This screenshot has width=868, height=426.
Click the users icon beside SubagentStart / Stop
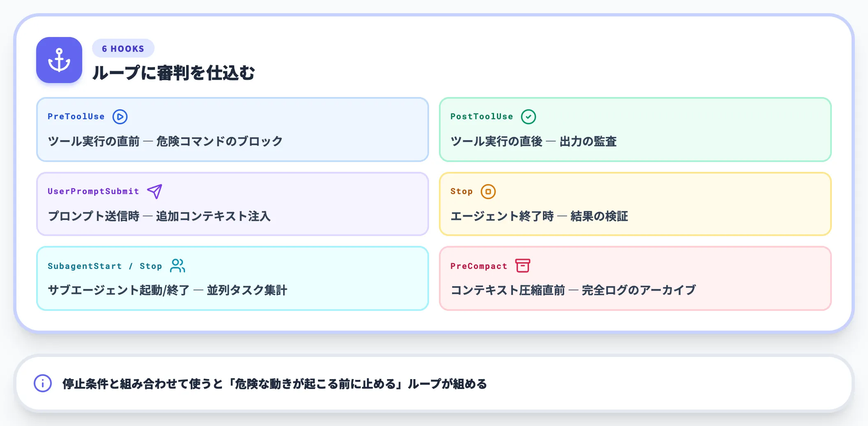[x=178, y=266]
